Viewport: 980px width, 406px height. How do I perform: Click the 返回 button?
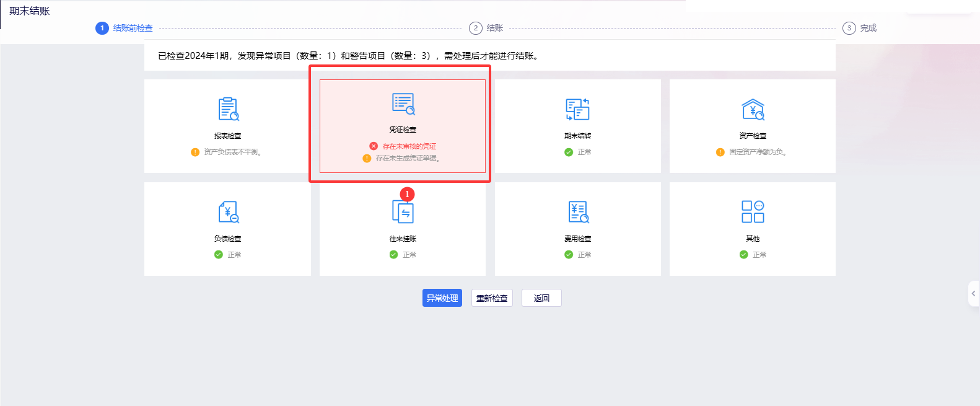pyautogui.click(x=541, y=298)
